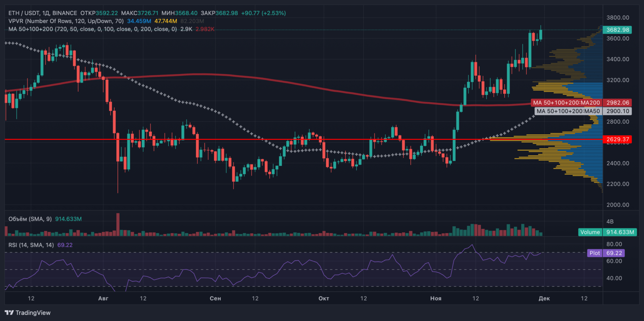The height and width of the screenshot is (321, 644).
Task: Click the 914.633M value in the Объём legend
Action: [68, 219]
